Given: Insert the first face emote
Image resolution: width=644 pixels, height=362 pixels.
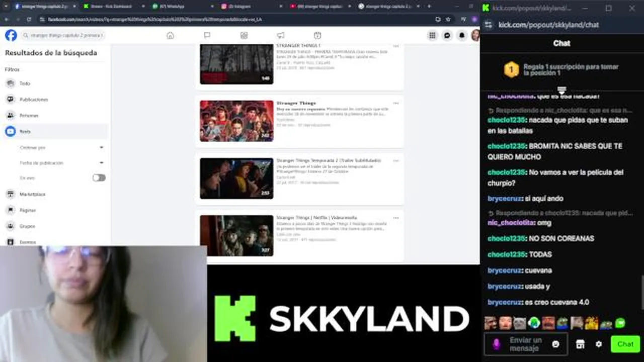Looking at the screenshot, I should [491, 323].
